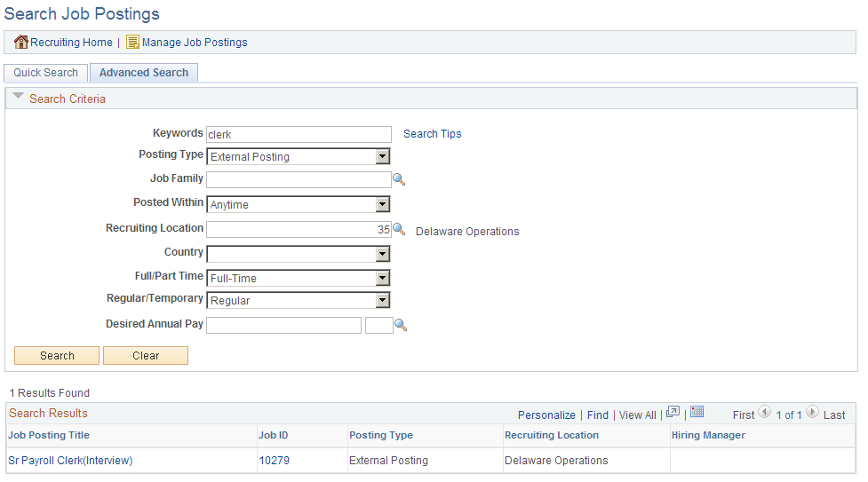Click the Download results to spreadsheet icon
The image size is (868, 482).
pyautogui.click(x=697, y=411)
